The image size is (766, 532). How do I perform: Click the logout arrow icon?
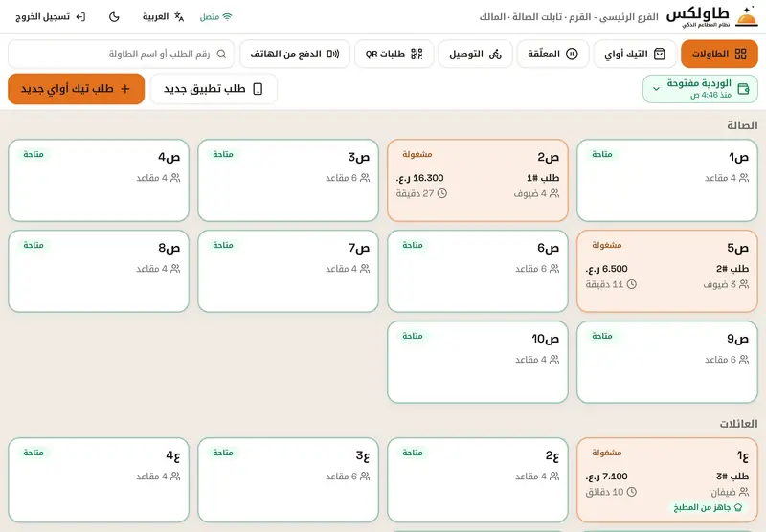pyautogui.click(x=80, y=17)
